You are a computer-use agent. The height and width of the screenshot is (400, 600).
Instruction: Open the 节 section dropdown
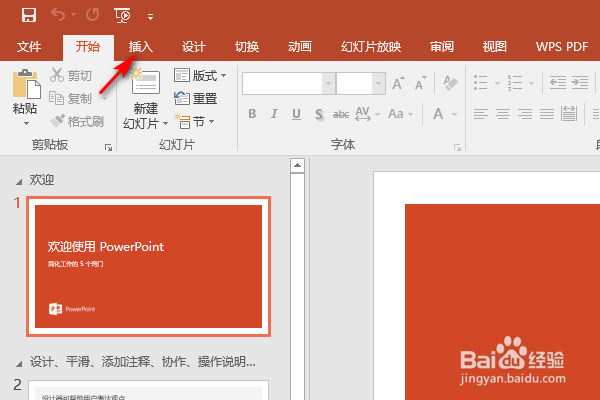pos(194,121)
